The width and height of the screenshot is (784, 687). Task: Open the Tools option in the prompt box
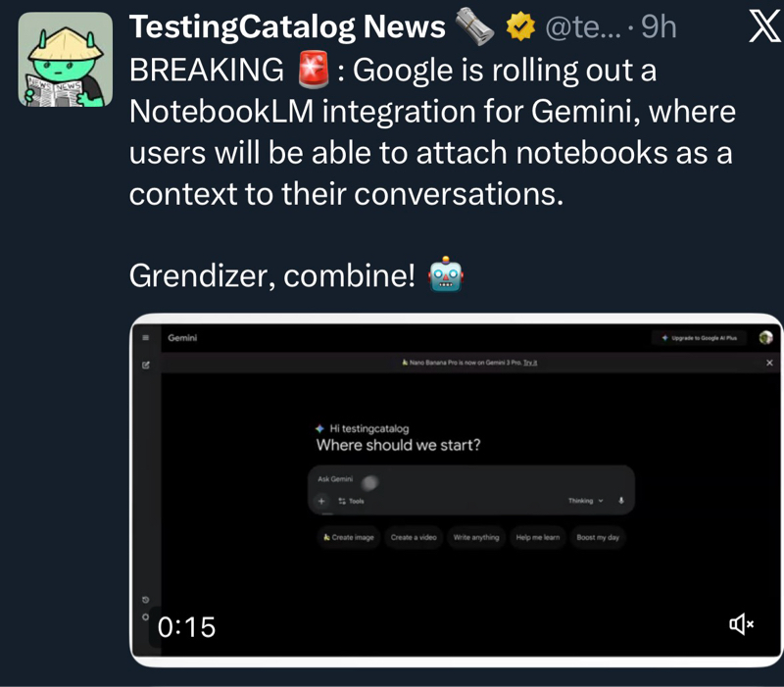(351, 501)
